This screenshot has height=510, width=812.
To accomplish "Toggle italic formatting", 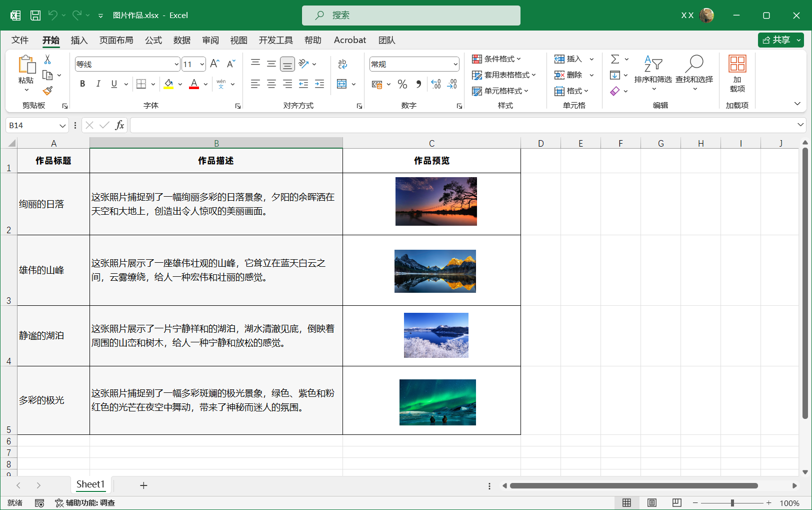I will (x=98, y=84).
